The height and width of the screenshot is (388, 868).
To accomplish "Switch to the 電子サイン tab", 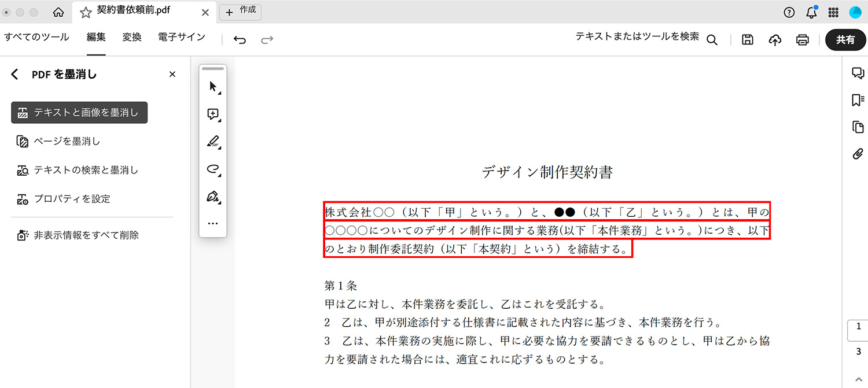I will coord(182,38).
